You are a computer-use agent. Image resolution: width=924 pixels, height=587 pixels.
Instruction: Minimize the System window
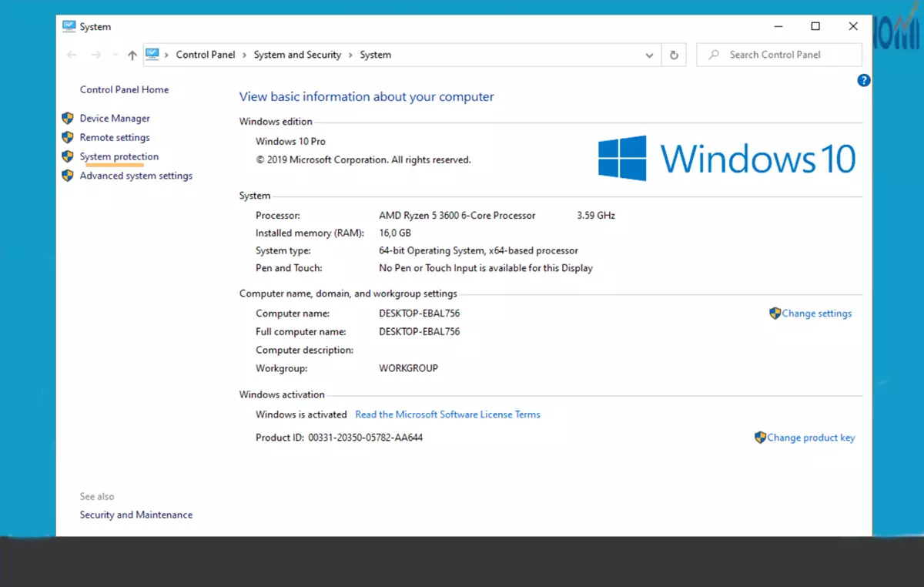click(778, 26)
